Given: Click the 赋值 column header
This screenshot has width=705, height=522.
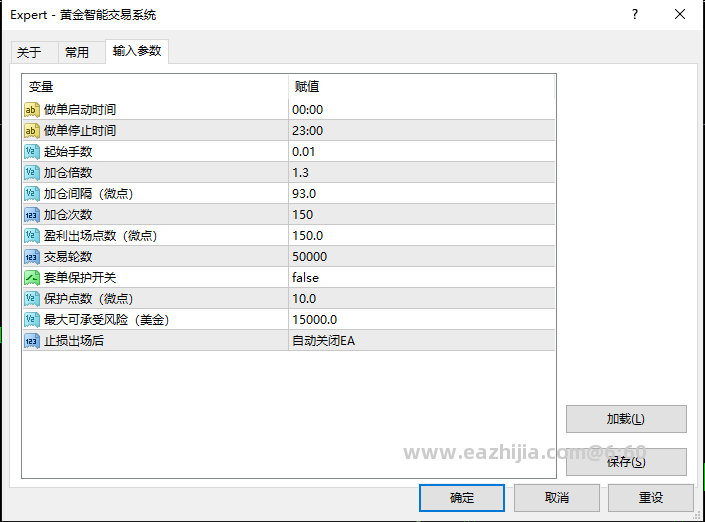Looking at the screenshot, I should pos(422,86).
